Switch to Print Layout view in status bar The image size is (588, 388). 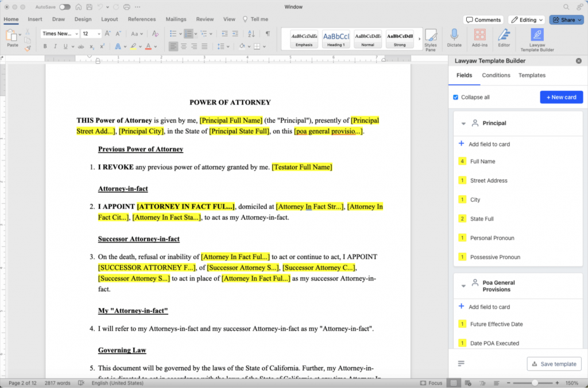point(454,383)
